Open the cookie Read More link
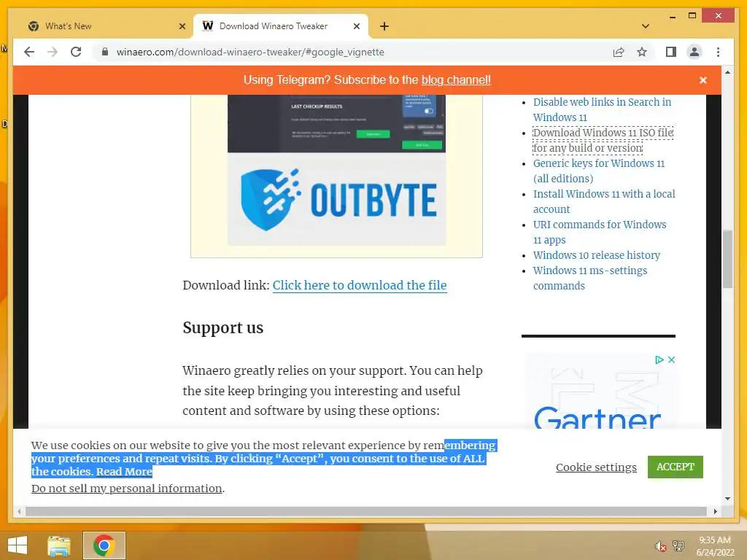 coord(124,472)
